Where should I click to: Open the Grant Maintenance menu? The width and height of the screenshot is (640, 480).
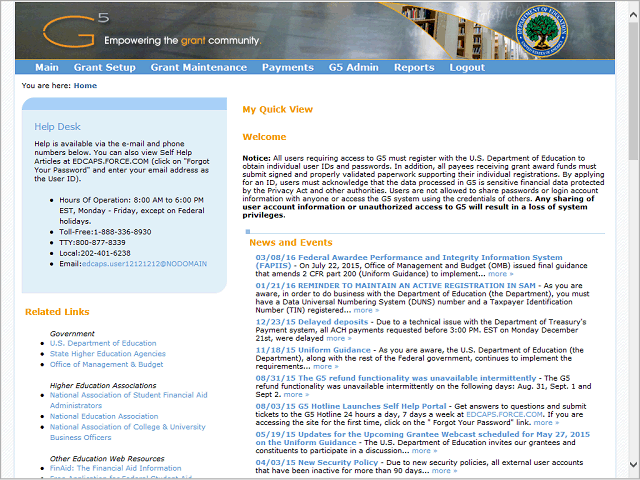[199, 67]
